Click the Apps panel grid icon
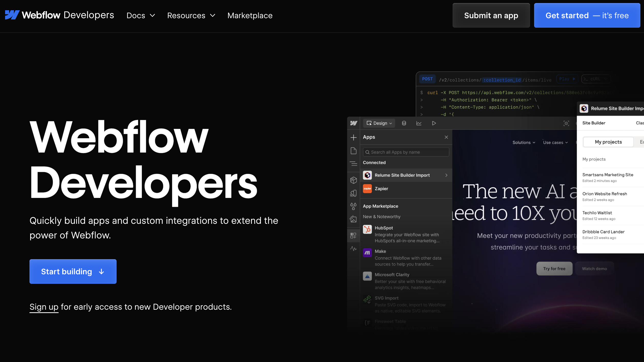Screen dimensions: 644x362 pyautogui.click(x=354, y=235)
